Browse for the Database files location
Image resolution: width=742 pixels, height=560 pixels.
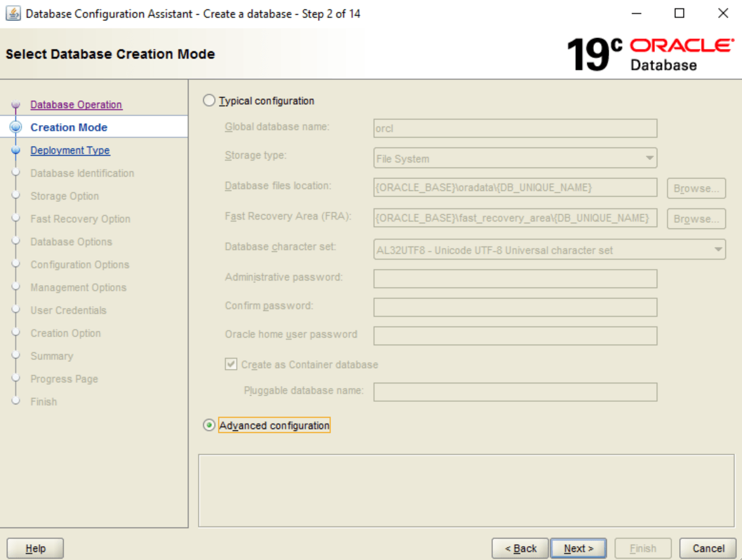(696, 187)
